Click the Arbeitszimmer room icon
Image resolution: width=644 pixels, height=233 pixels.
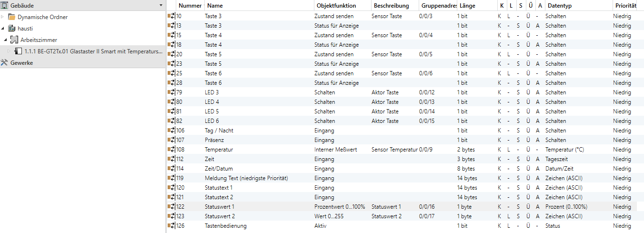pos(14,40)
